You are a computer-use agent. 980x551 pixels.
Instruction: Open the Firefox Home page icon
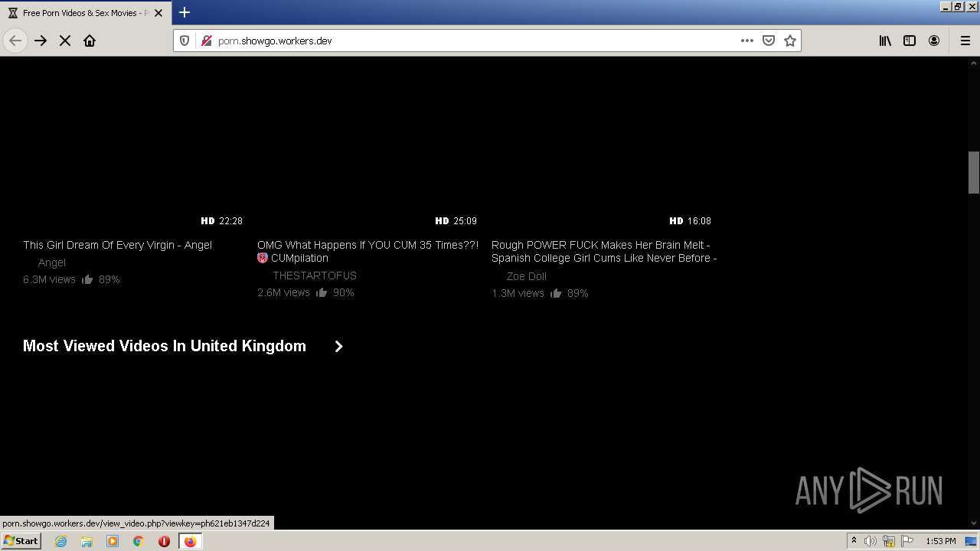90,41
